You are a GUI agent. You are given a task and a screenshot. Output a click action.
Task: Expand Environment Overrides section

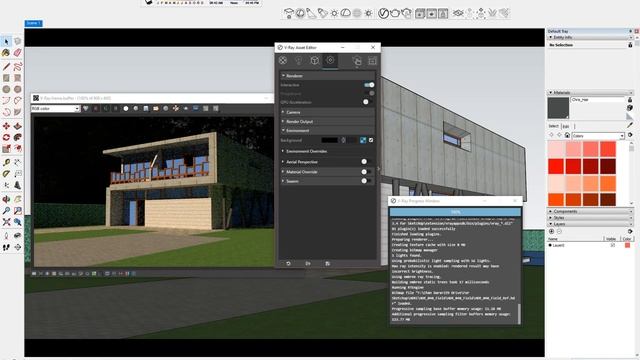[327, 151]
